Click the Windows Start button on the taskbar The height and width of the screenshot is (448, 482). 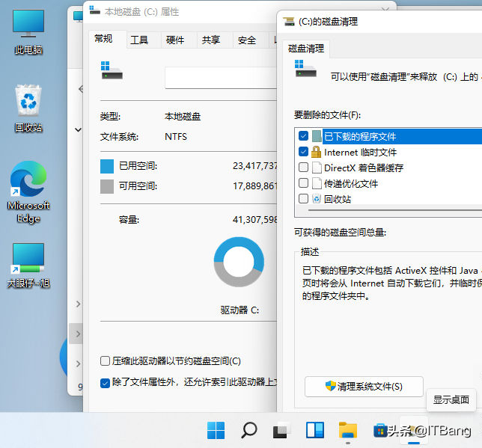(x=216, y=430)
